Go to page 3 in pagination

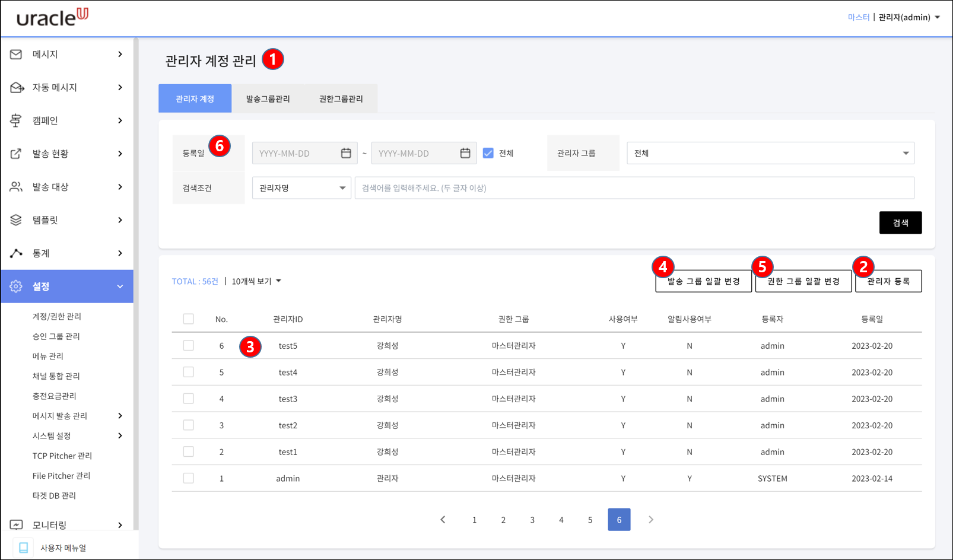532,520
